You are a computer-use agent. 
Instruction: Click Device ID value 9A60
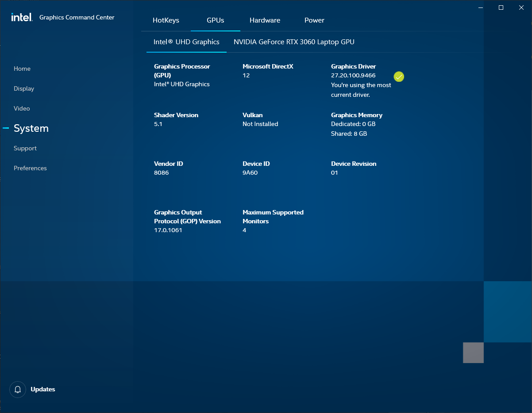250,173
